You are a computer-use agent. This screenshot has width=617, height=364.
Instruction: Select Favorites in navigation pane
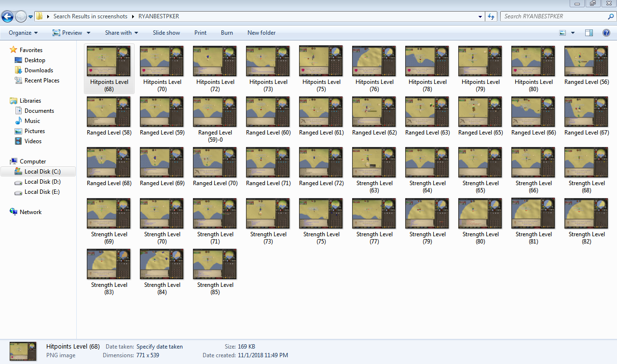pyautogui.click(x=31, y=50)
